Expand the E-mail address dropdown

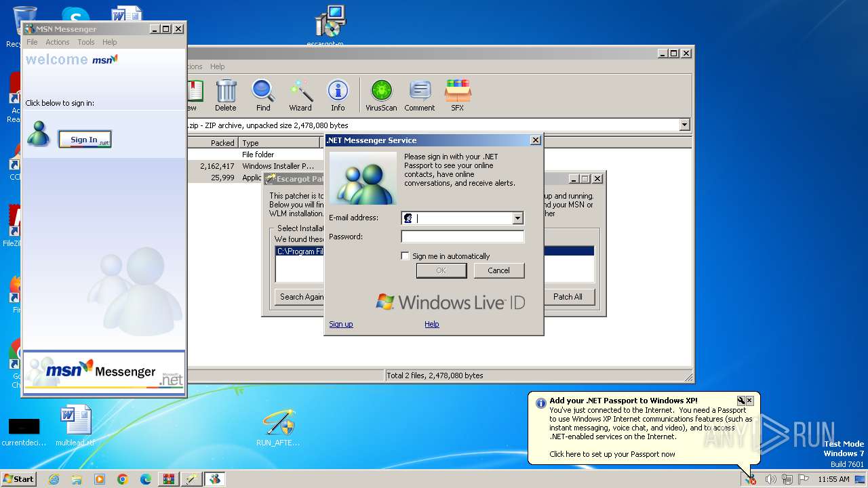pos(517,218)
